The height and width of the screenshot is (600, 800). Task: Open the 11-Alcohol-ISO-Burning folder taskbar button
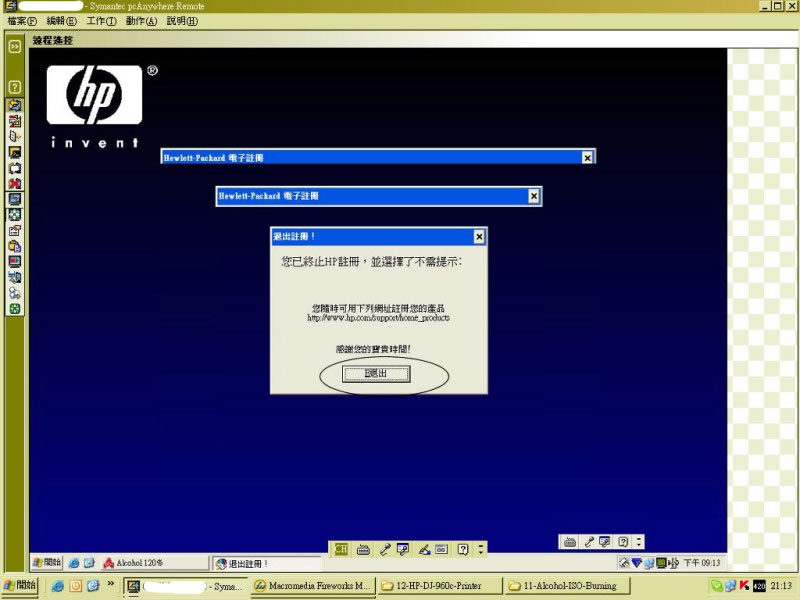(567, 586)
